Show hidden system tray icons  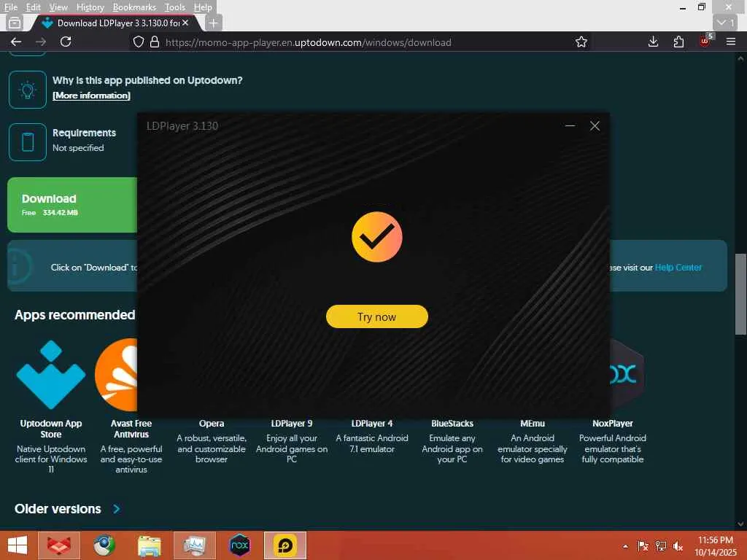click(625, 546)
